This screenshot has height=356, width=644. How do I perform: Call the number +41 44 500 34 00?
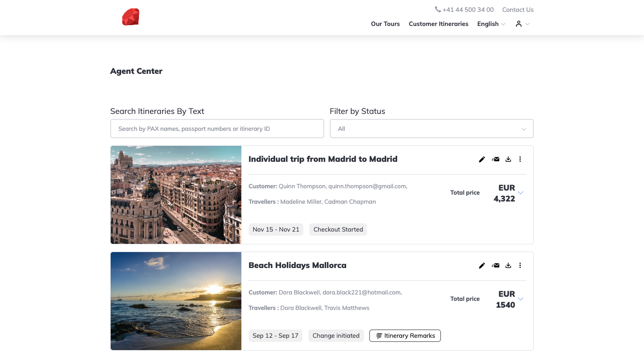(x=468, y=10)
